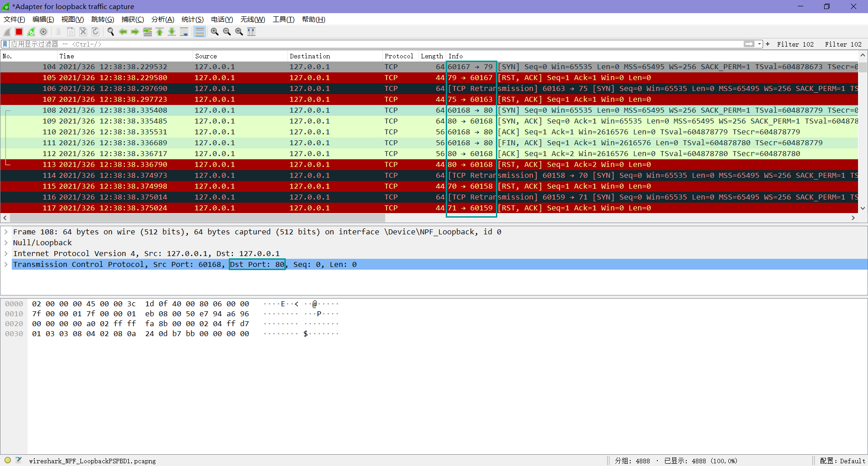Expand the Null/Loopback details row
868x466 pixels.
6,243
